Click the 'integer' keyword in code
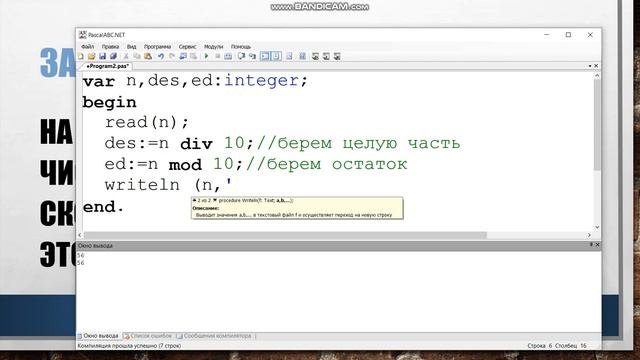This screenshot has height=360, width=640. pos(262,80)
